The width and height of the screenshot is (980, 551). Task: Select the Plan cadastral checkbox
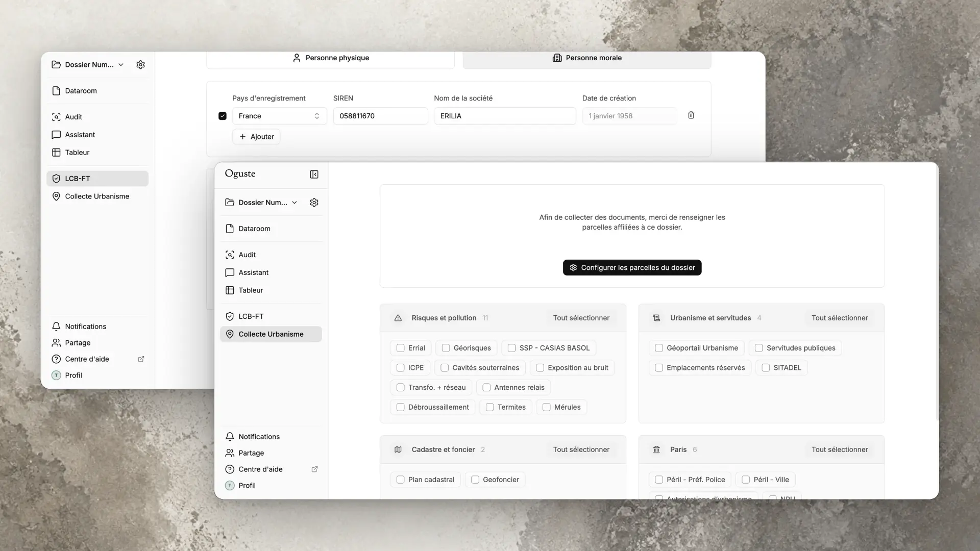(401, 480)
